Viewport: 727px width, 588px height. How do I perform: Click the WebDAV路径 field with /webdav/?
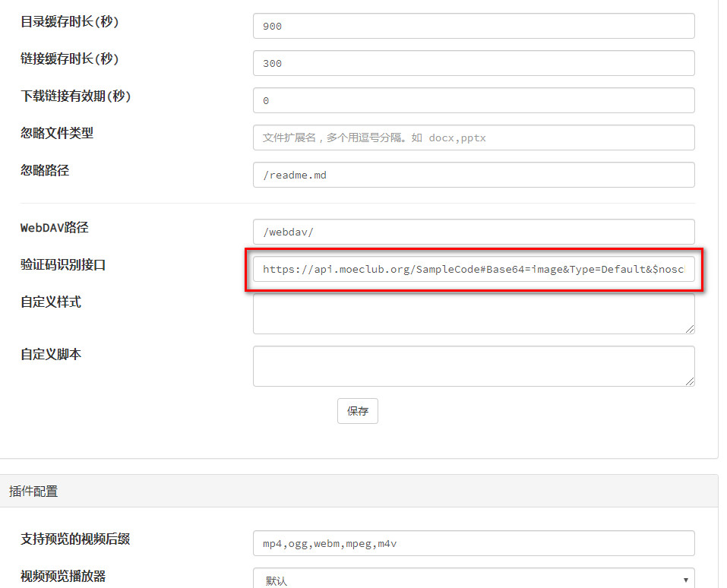pos(473,232)
